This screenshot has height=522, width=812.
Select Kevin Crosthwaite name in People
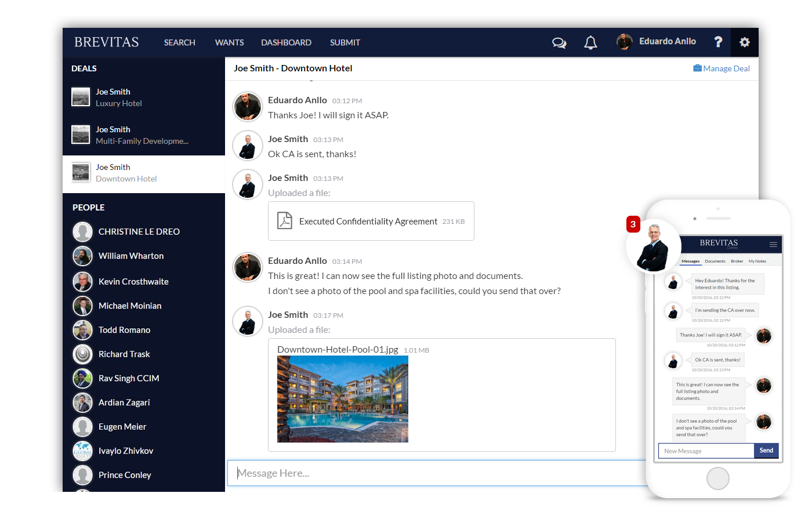133,281
